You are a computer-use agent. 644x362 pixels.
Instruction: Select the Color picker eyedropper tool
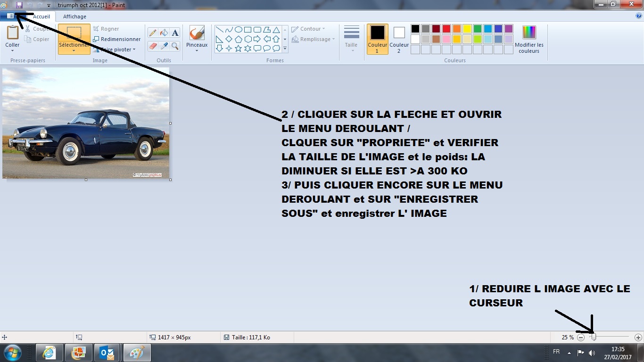click(x=164, y=46)
